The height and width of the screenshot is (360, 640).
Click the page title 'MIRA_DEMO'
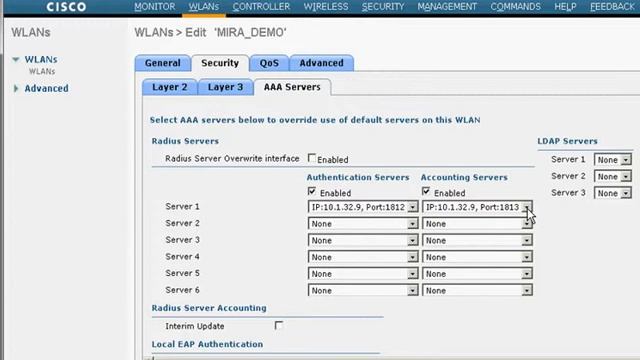point(250,33)
